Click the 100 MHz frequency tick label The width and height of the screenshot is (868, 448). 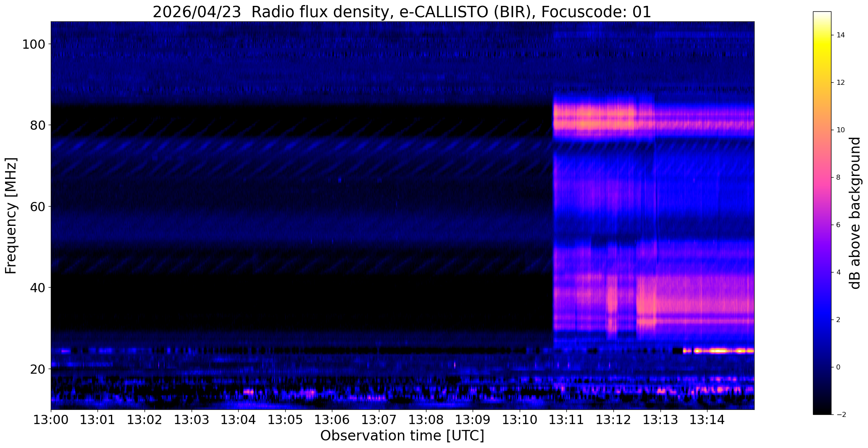click(x=34, y=44)
